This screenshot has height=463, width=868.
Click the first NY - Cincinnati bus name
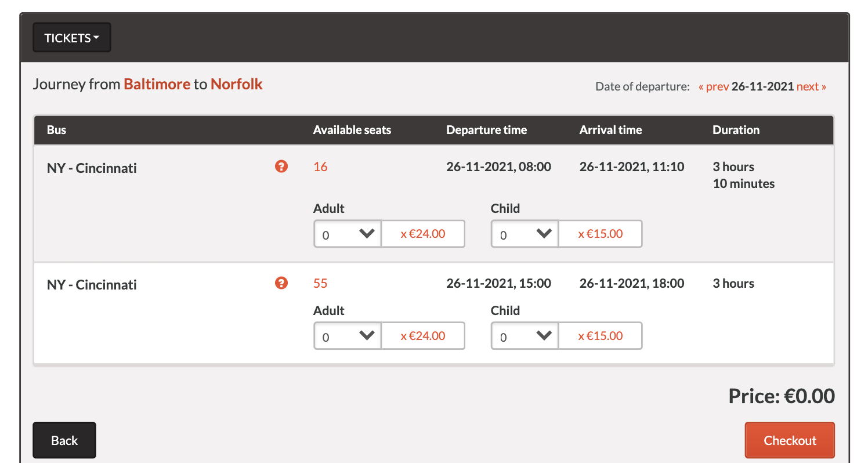(92, 169)
